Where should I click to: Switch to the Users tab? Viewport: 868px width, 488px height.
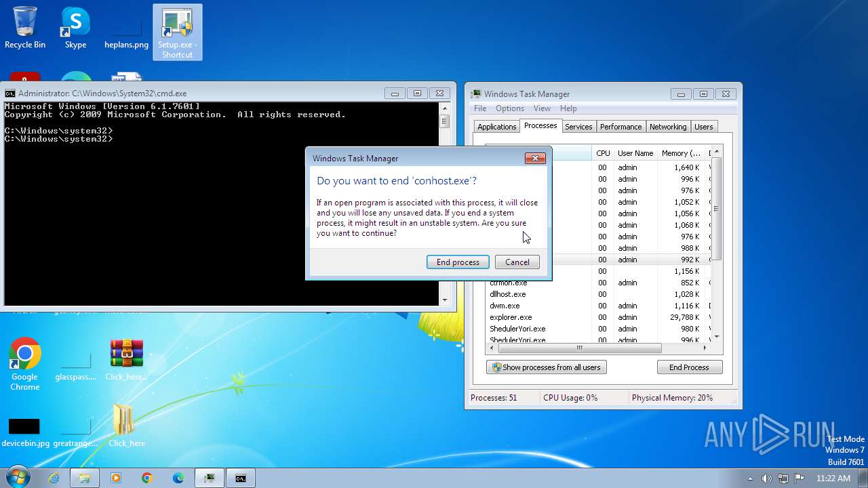(x=704, y=127)
